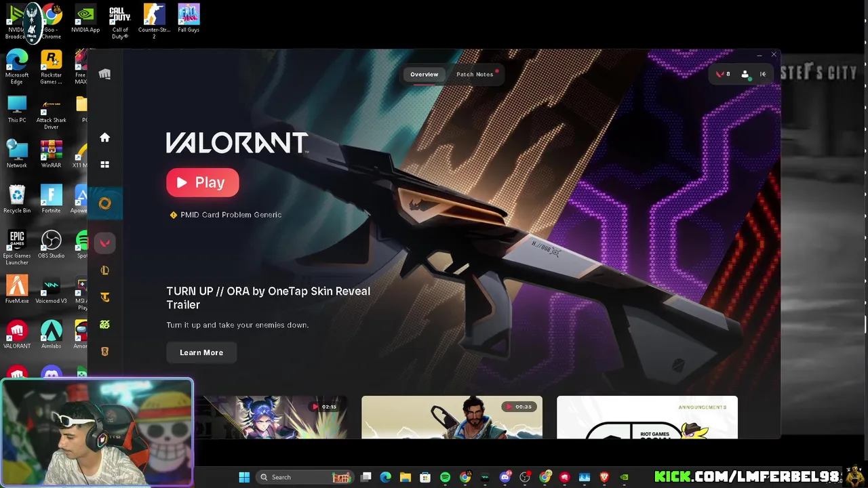The width and height of the screenshot is (868, 488).
Task: Open the 02:15 video thumbnail
Action: click(x=271, y=418)
